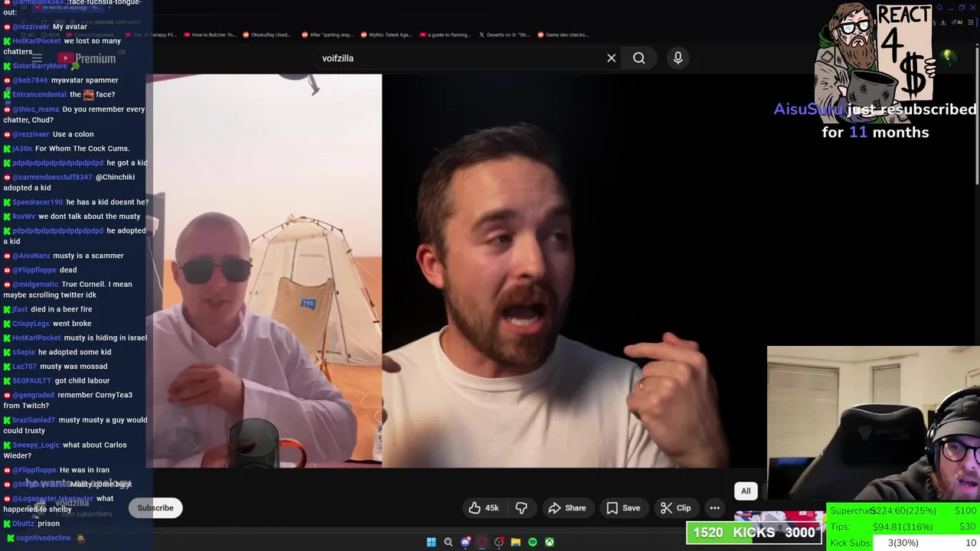The width and height of the screenshot is (980, 551).
Task: Open the OtsakuRay Used bookmark
Action: (x=266, y=34)
